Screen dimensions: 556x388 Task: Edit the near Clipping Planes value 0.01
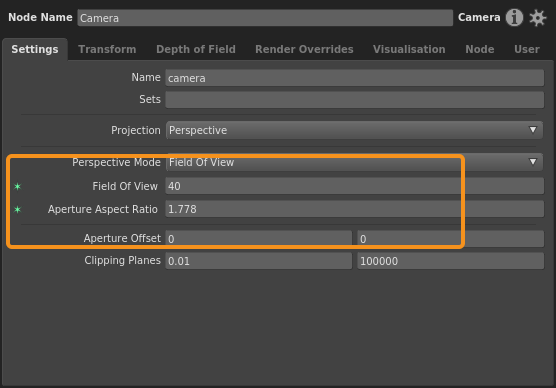[x=258, y=261]
